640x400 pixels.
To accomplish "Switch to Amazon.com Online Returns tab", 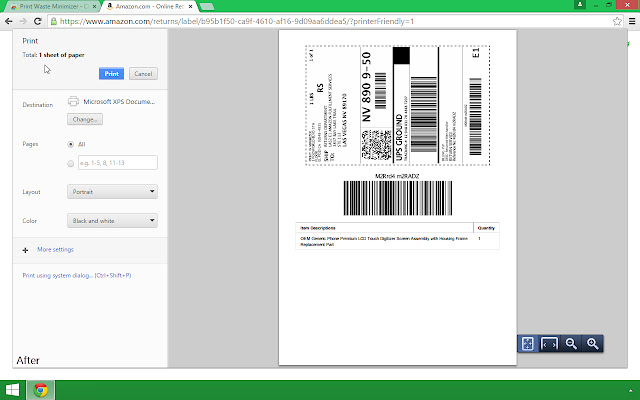I will pyautogui.click(x=149, y=7).
